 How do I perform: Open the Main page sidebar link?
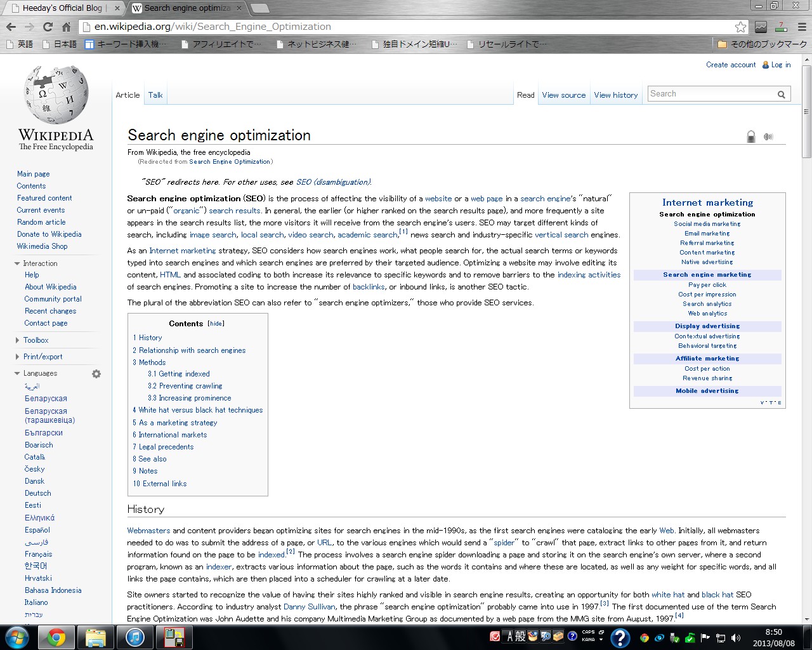(33, 174)
